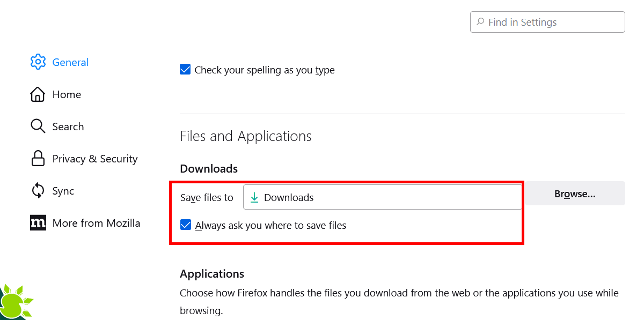
Task: Disable 'Check your spelling as you type'
Action: point(185,69)
